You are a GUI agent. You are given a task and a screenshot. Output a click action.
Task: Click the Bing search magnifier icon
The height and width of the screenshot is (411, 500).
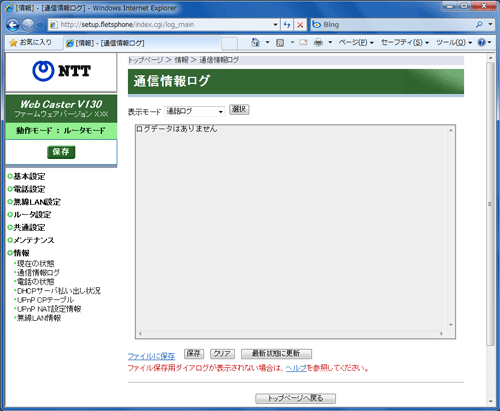pyautogui.click(x=479, y=24)
